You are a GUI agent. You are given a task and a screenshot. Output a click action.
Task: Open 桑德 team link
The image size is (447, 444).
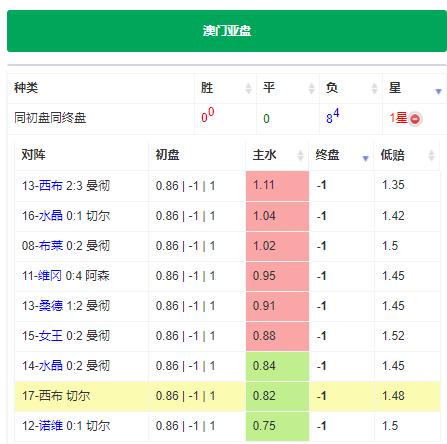coord(51,306)
